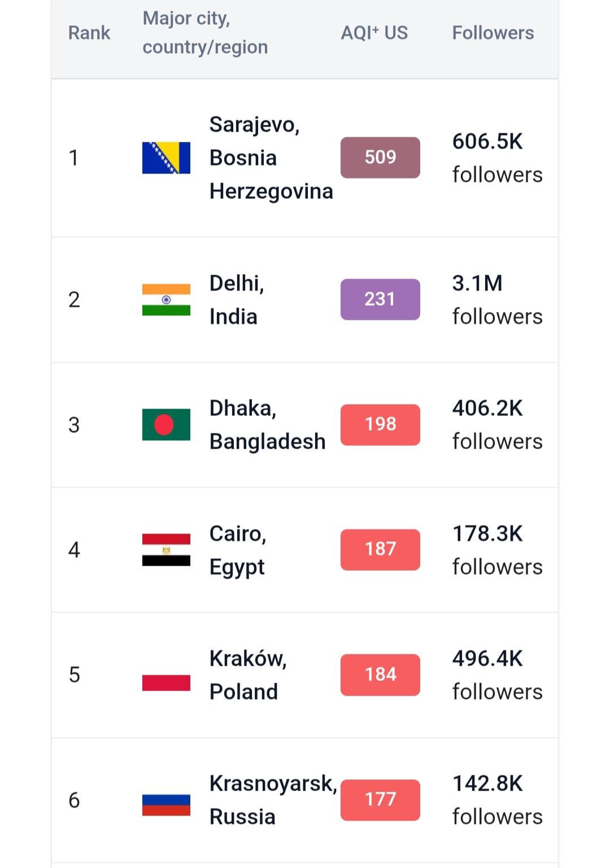
Task: Click the red 198 AQI badge
Action: click(x=380, y=424)
